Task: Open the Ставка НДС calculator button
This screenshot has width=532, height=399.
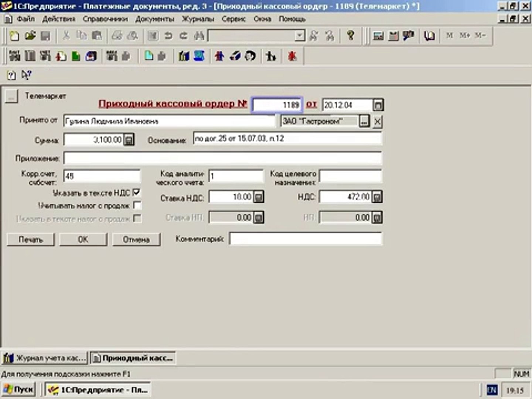Action: [259, 197]
